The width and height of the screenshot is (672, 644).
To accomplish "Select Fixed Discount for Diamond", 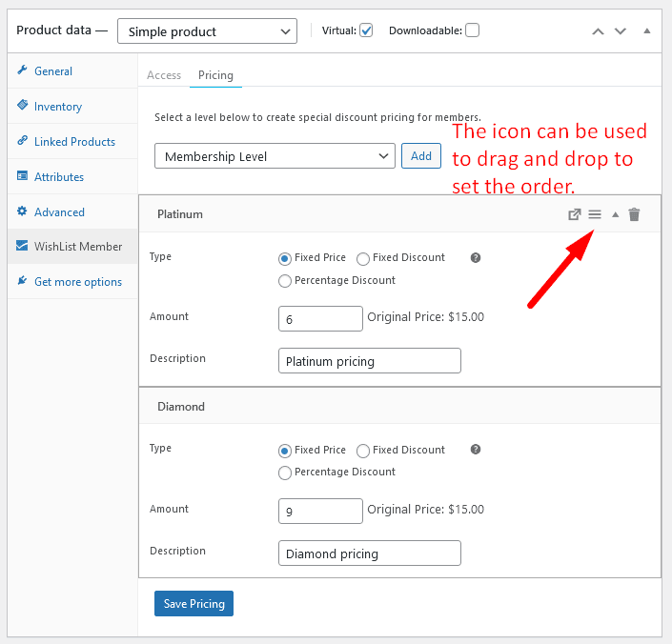I will coord(363,451).
